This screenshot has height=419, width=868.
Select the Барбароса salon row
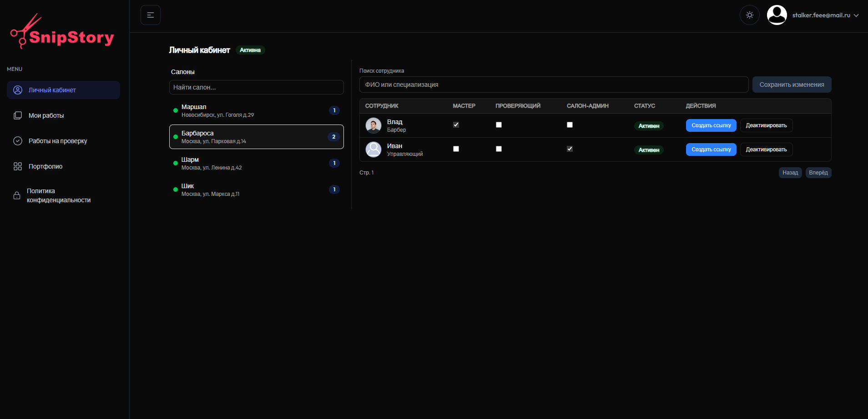click(257, 137)
